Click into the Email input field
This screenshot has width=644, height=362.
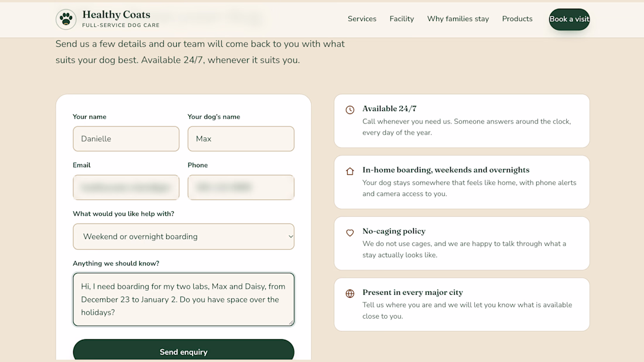126,188
